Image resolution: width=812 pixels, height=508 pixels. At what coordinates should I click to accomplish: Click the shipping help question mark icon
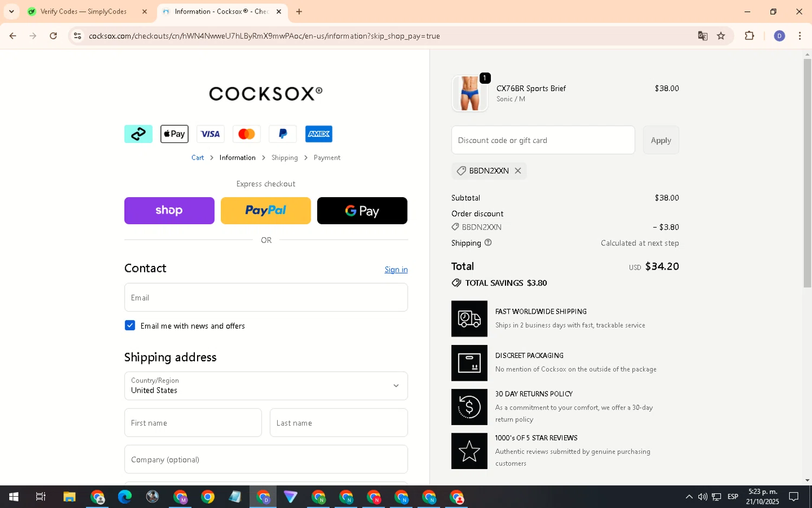488,243
